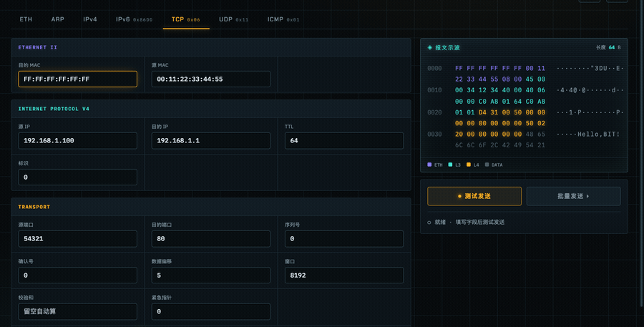Open the 批量发送 button
Screen dimensions: 644x327
point(573,196)
